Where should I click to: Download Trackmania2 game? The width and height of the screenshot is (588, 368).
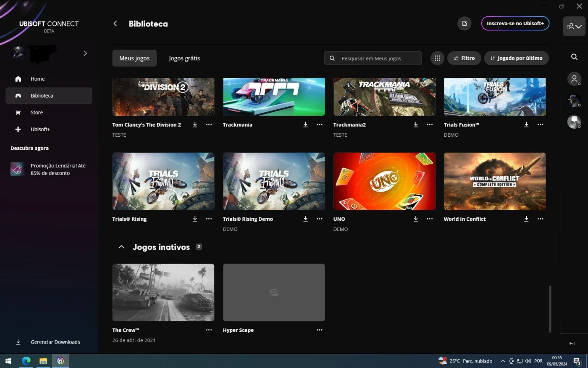[416, 124]
